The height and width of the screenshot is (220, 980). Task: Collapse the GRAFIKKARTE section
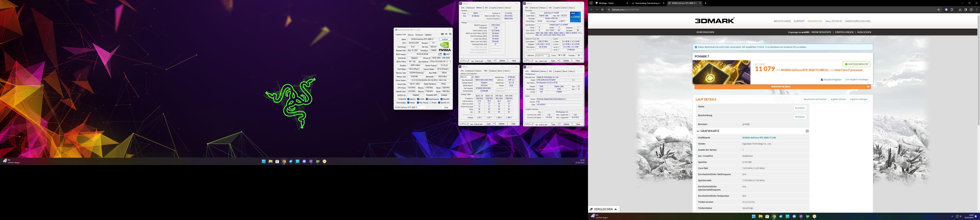[x=807, y=131]
